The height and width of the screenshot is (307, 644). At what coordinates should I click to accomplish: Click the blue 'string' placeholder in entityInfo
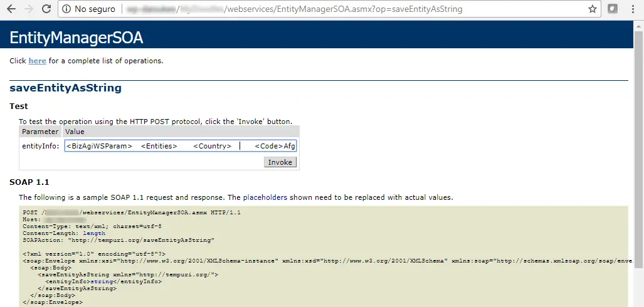coord(102,282)
